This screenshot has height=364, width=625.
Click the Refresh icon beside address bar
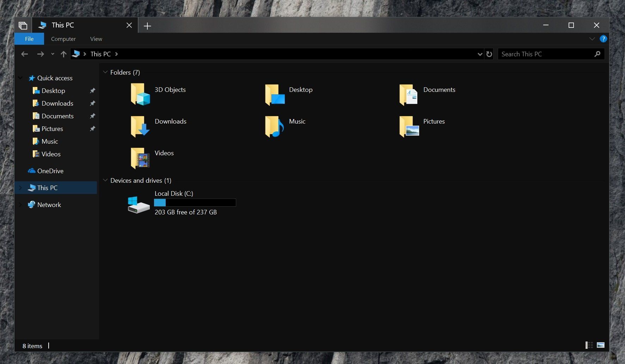point(489,54)
